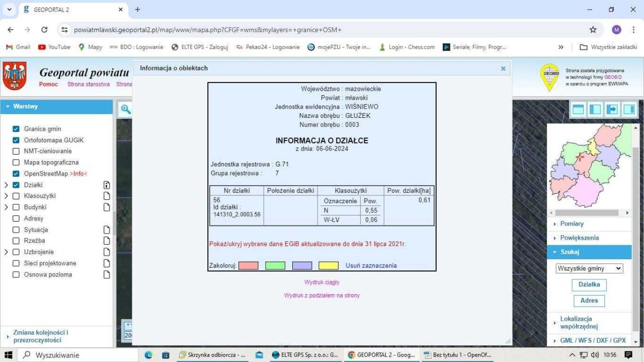Uncheck the Granice gmin layer

pyautogui.click(x=16, y=129)
